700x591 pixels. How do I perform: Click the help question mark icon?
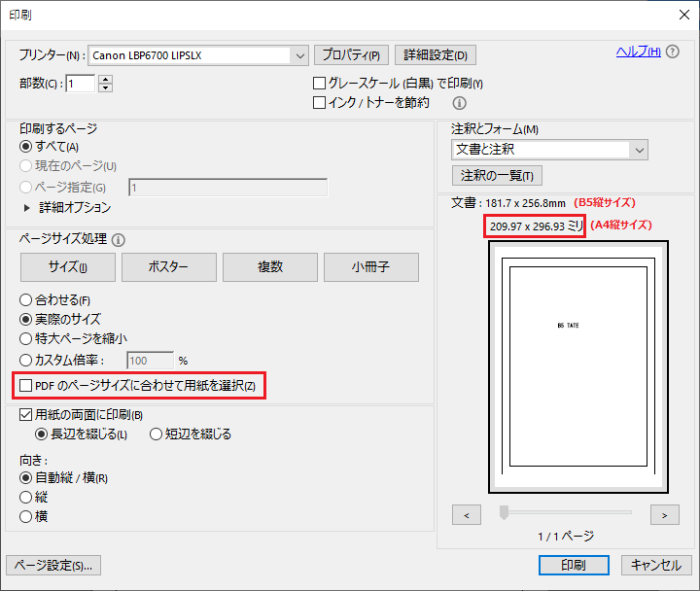click(x=673, y=52)
